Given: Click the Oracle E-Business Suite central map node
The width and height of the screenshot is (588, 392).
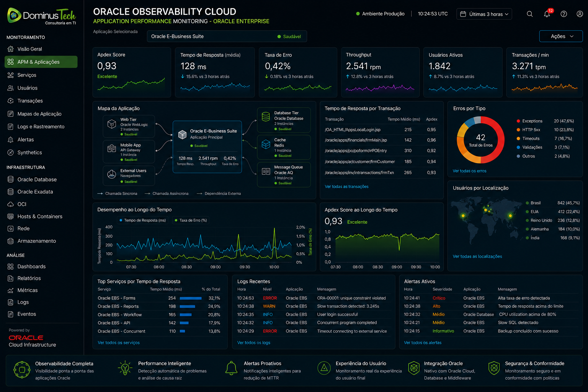Looking at the screenshot, I should 207,147.
